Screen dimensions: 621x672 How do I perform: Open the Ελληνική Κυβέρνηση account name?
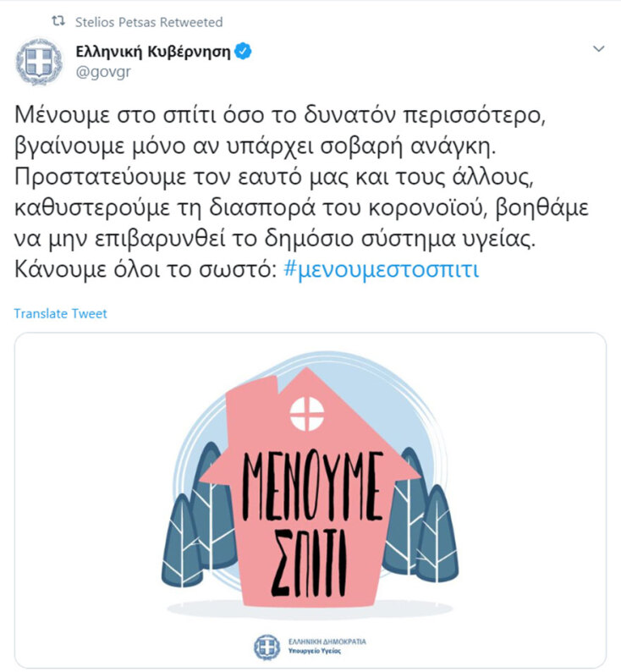tap(153, 52)
